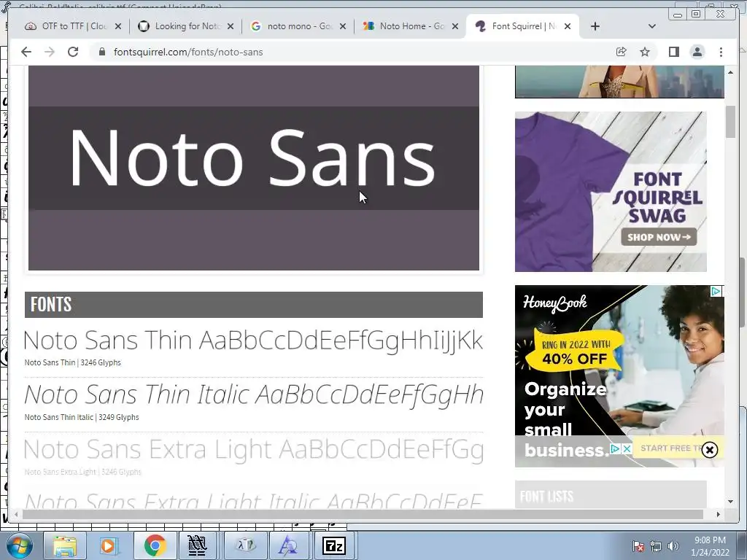
Task: Click the network tray icon
Action: (656, 546)
